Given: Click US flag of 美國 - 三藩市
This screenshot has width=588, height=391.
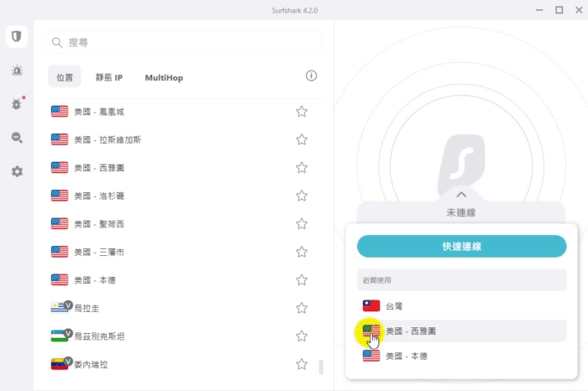Looking at the screenshot, I should point(60,252).
